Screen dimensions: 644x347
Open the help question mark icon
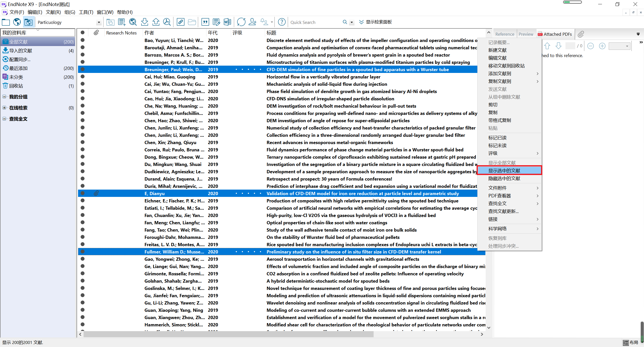(x=282, y=22)
